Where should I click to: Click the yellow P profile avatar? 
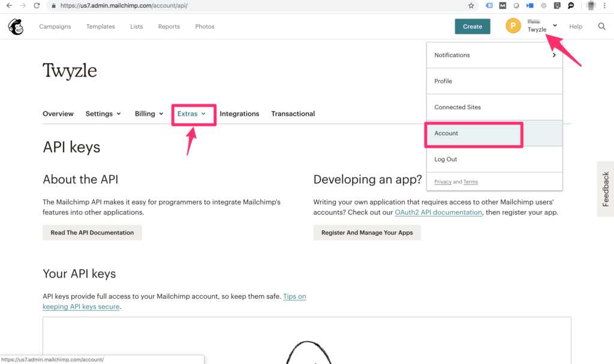[x=513, y=26]
